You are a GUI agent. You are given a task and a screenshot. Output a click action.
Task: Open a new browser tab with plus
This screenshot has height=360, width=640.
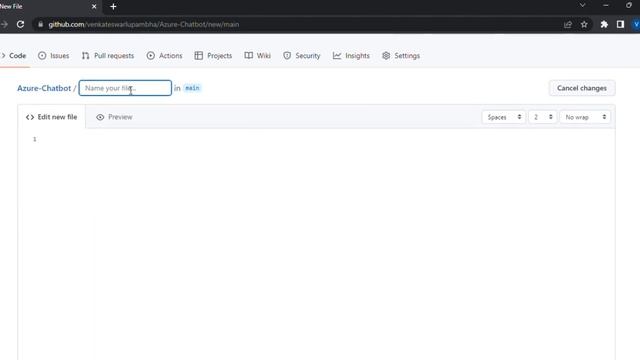point(113,7)
